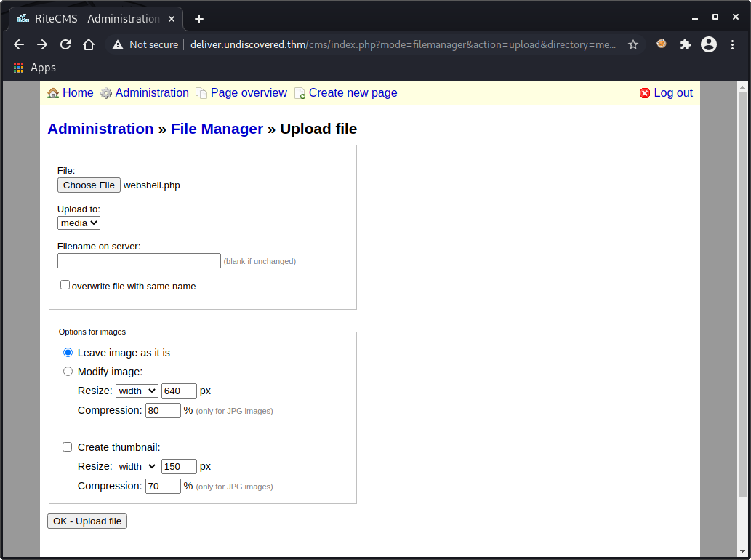Click the vertical page scrollbar
Screen dimensions: 751x560
[x=742, y=291]
